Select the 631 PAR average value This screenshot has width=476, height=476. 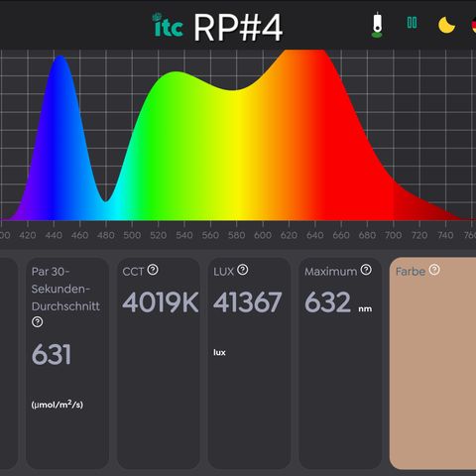pos(52,354)
